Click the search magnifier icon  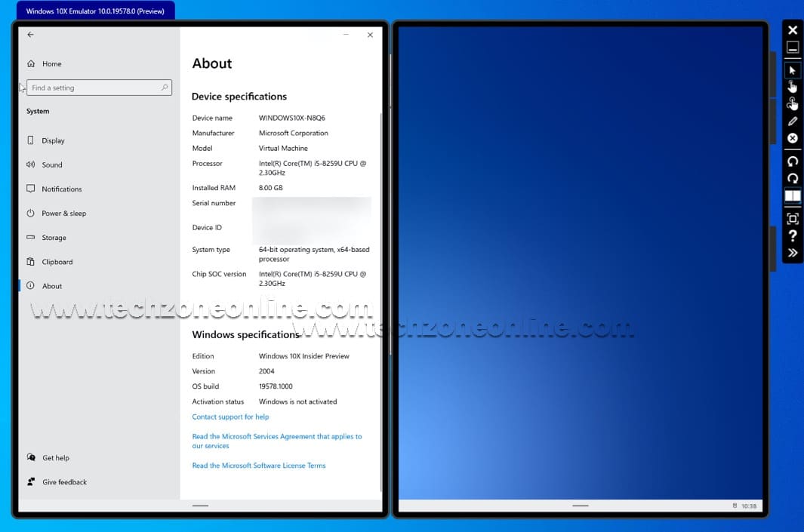pos(164,88)
